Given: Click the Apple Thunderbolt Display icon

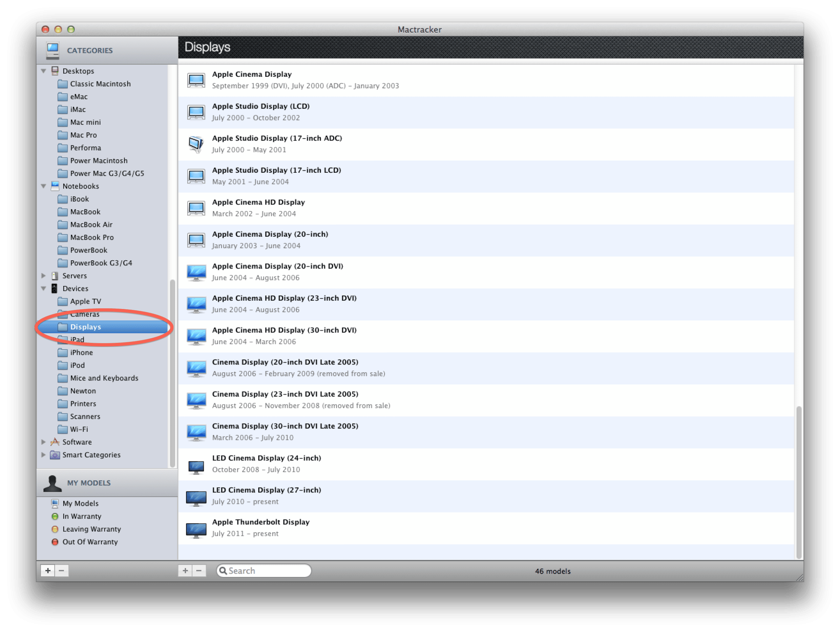Looking at the screenshot, I should pos(196,530).
